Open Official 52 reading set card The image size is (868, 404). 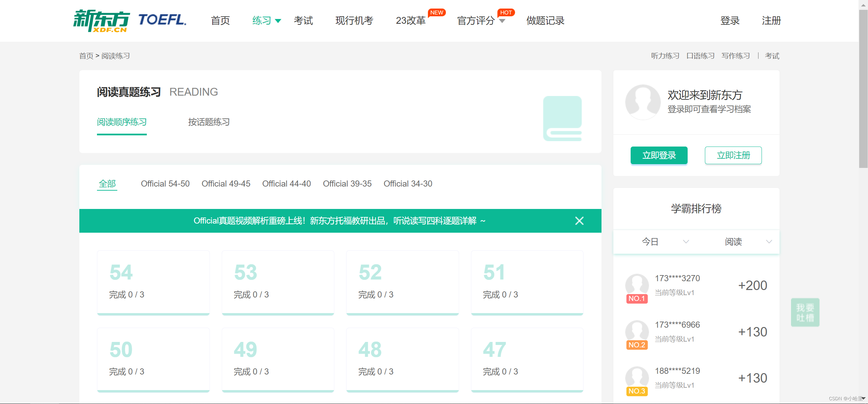point(402,283)
